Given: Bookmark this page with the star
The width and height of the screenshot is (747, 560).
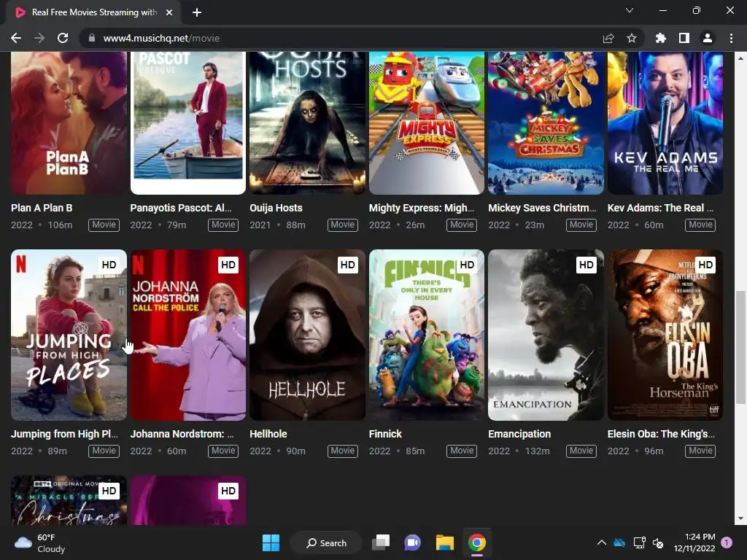Looking at the screenshot, I should (x=632, y=38).
